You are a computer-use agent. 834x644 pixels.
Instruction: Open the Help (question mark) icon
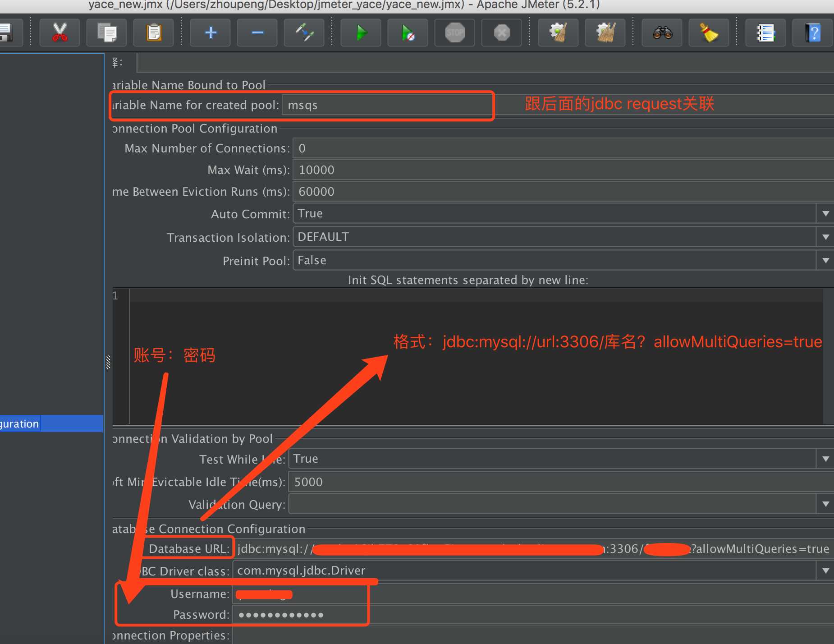click(813, 32)
